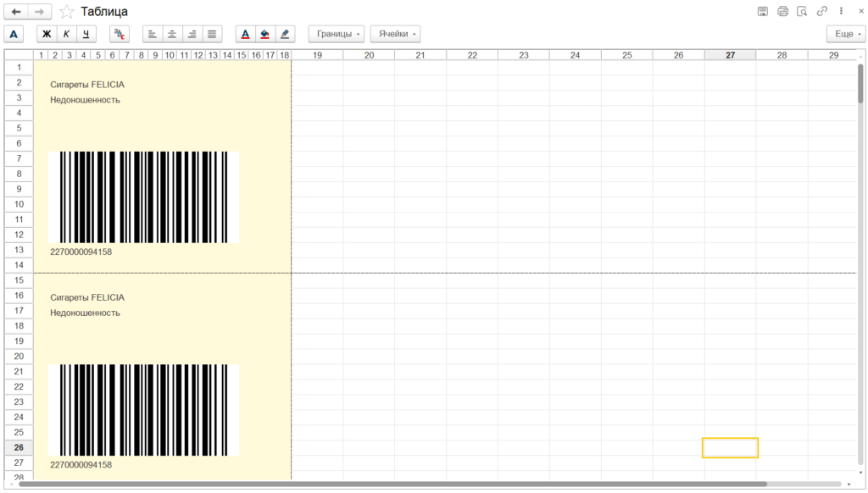The image size is (868, 493).
Task: Align text to center
Action: (172, 34)
